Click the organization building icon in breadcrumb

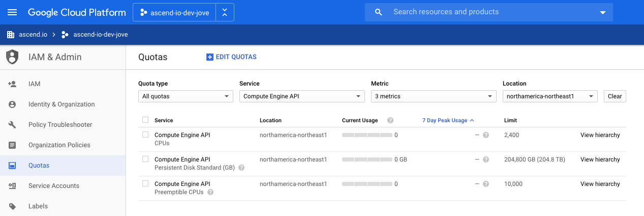[x=11, y=35]
